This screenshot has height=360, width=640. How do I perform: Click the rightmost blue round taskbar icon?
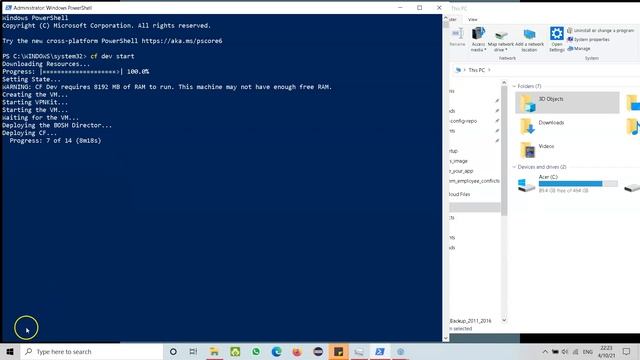(401, 351)
